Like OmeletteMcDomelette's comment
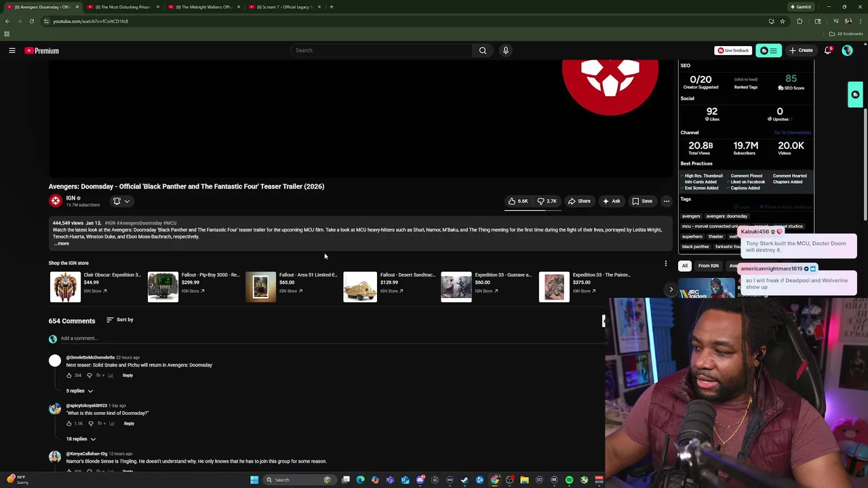The image size is (868, 488). click(68, 375)
